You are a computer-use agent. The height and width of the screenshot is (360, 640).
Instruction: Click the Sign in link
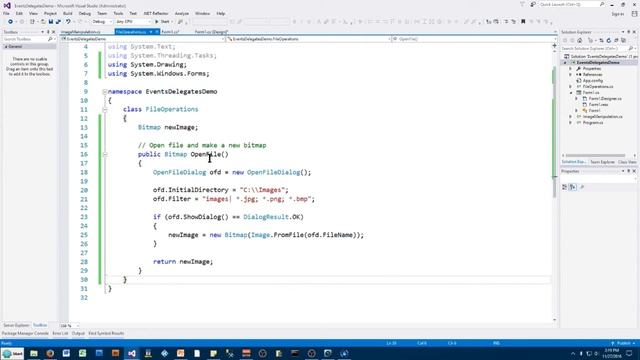click(618, 14)
